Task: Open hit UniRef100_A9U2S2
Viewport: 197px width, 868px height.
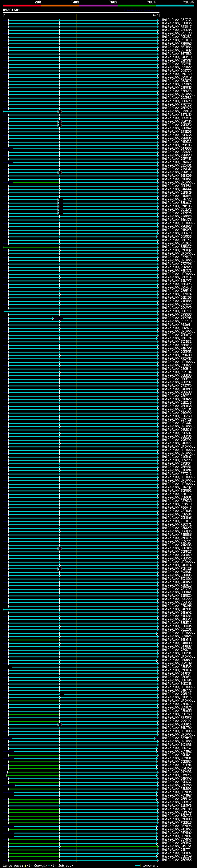Action: [x=177, y=37]
